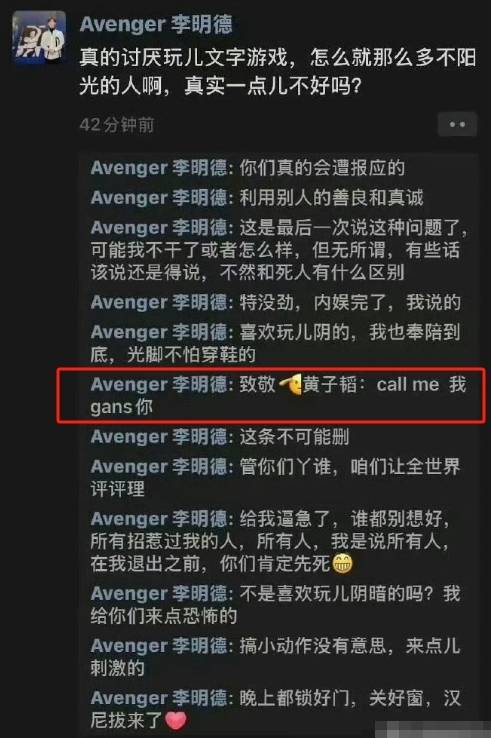
Task: Select highlighted comment mentioning 黄子韬 call me
Action: (x=279, y=396)
